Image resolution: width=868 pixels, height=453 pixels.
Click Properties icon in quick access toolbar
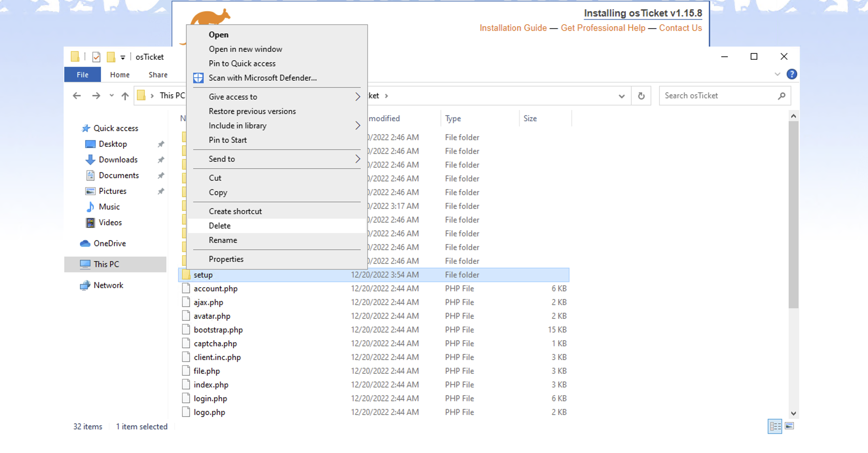click(96, 57)
